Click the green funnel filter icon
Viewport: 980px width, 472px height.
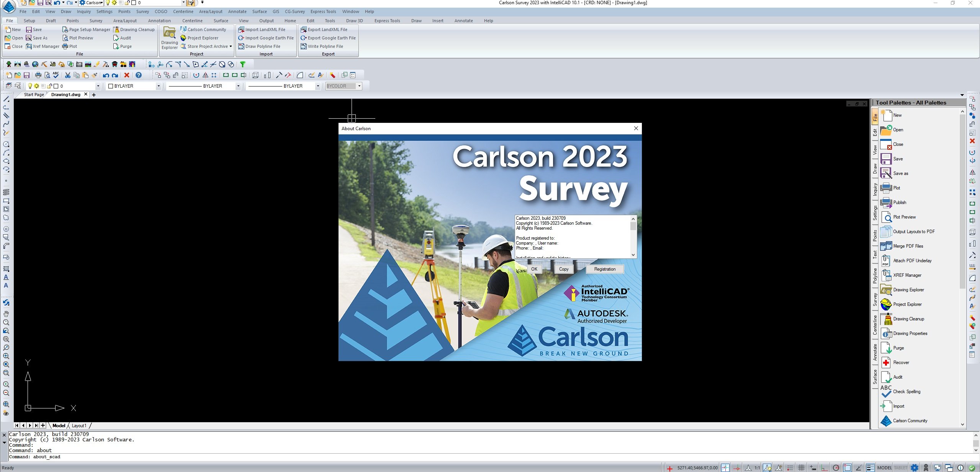click(x=242, y=64)
